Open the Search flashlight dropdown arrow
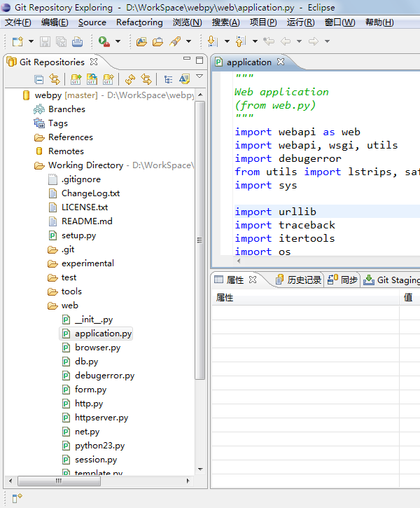This screenshot has height=508, width=420. pyautogui.click(x=188, y=41)
